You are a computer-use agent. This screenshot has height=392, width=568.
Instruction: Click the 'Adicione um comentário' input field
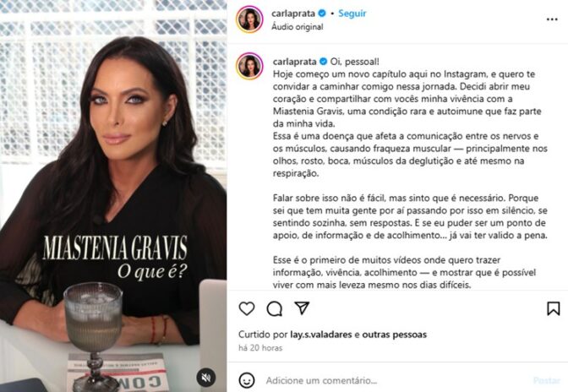395,380
